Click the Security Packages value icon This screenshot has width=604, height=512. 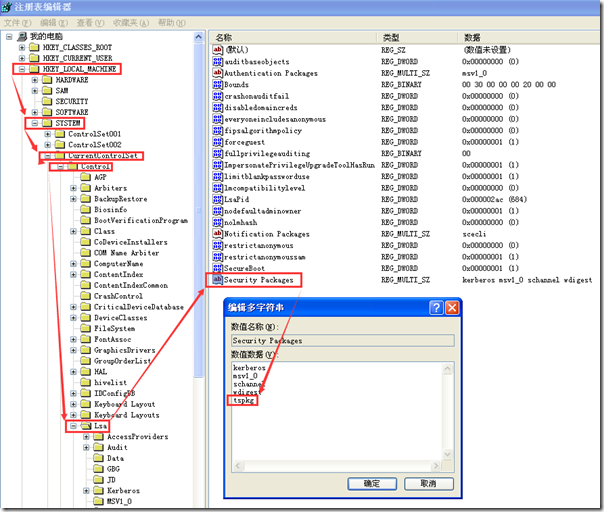coord(217,281)
